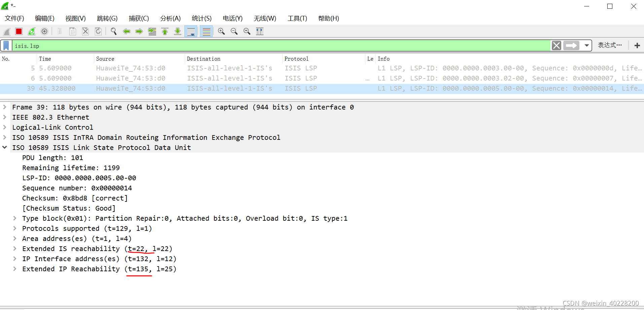644x310 pixels.
Task: Expand Protocols supported (t=129) node
Action: [15, 228]
